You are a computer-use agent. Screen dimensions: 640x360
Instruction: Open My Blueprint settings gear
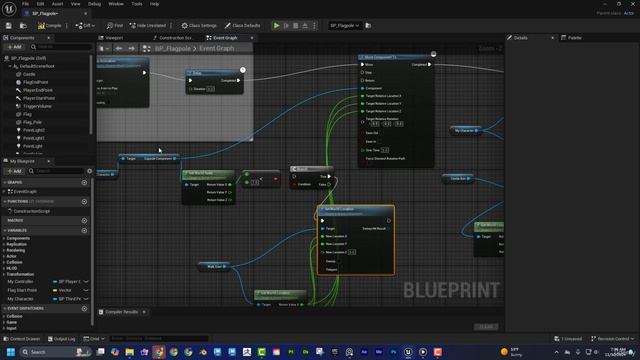click(89, 171)
